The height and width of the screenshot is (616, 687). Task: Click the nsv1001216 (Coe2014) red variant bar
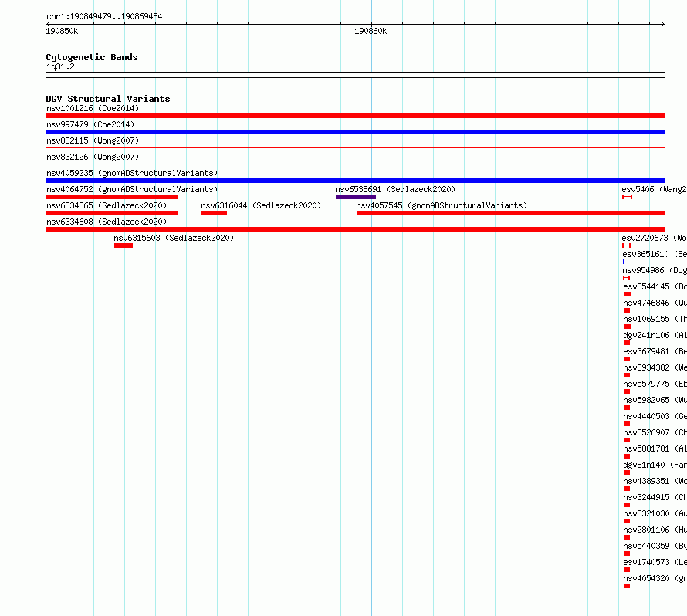(x=355, y=116)
